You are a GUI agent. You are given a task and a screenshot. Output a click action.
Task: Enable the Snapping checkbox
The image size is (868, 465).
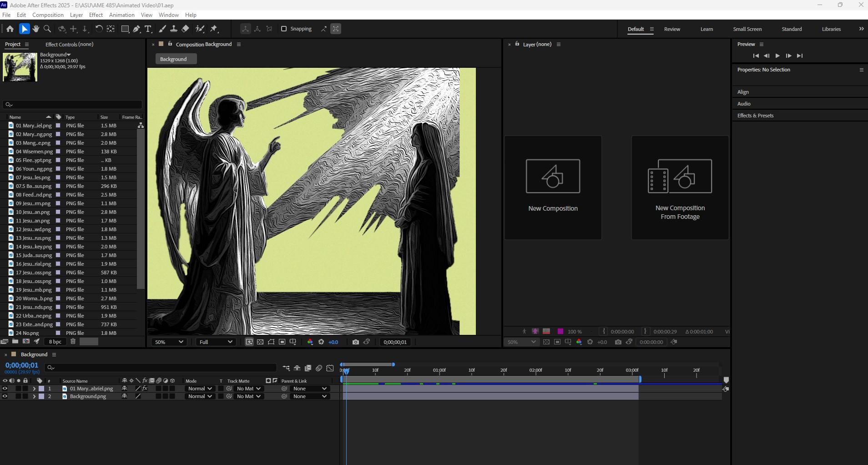pos(284,29)
